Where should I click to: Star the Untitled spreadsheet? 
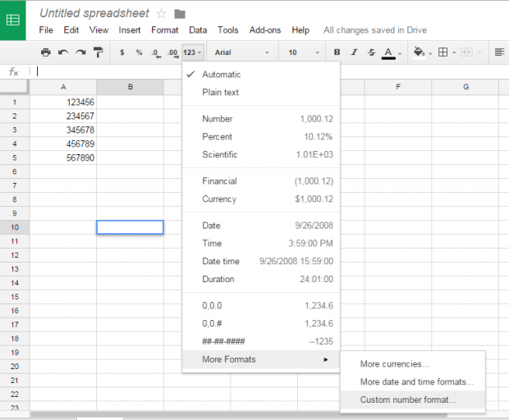coord(161,14)
